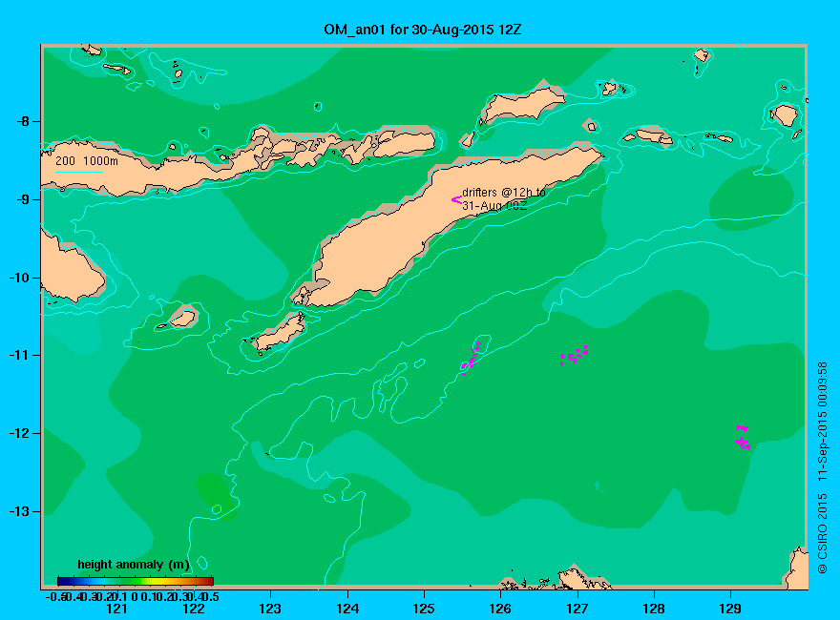
Task: Click the 200 1000m contour legend label
Action: 87,160
